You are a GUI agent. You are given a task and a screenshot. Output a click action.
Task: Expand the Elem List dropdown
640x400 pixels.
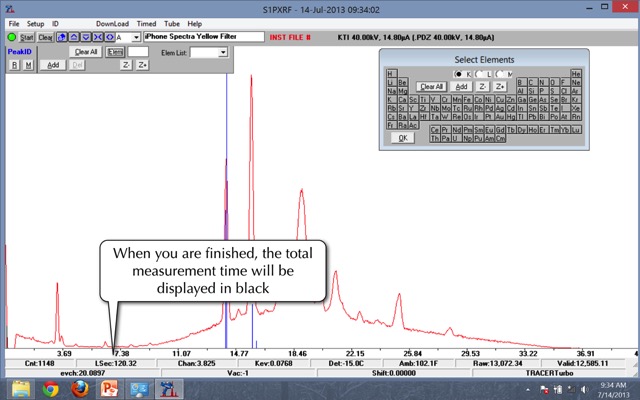[x=222, y=53]
